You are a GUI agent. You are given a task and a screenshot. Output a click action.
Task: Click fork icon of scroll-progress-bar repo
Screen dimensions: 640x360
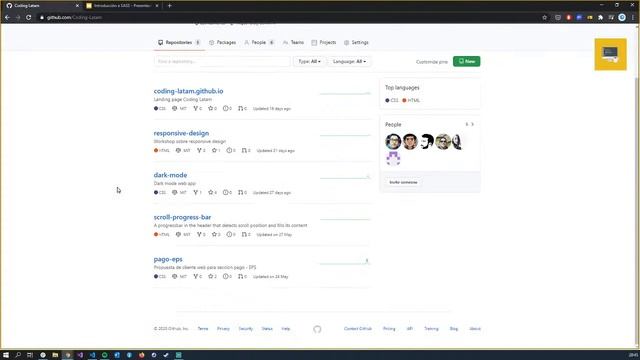[199, 234]
